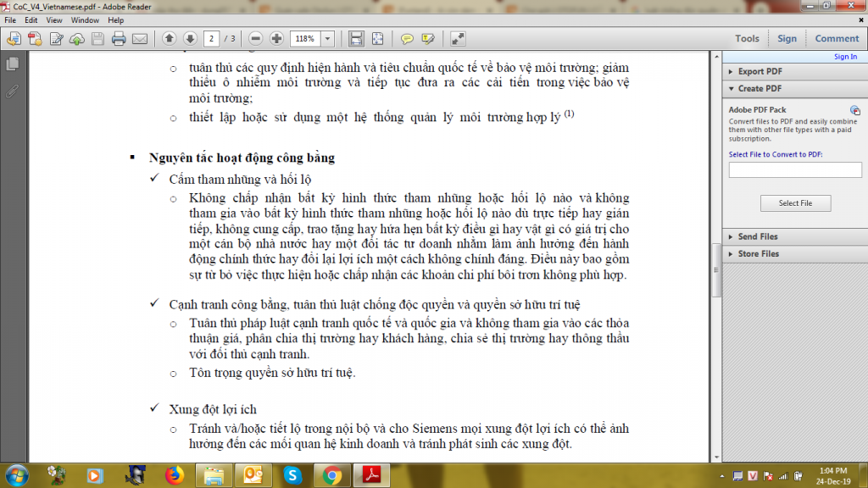Viewport: 868px width, 488px height.
Task: Click the Fit one full page icon
Action: 377,38
